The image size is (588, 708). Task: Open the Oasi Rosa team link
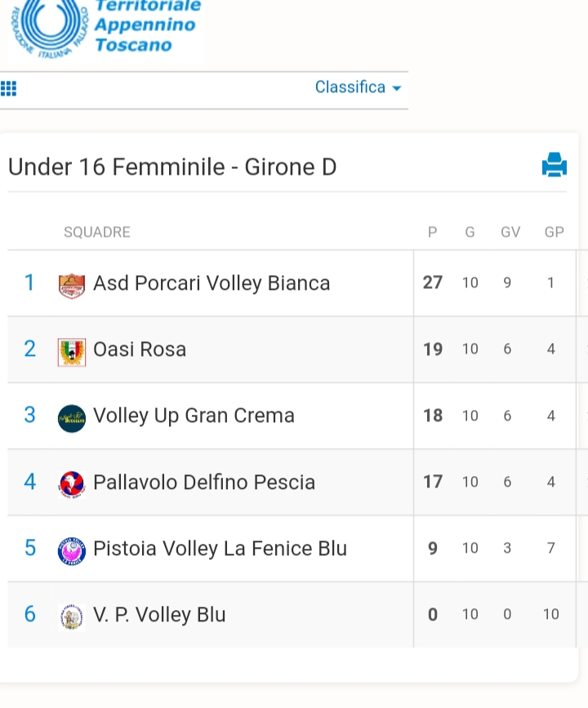140,350
